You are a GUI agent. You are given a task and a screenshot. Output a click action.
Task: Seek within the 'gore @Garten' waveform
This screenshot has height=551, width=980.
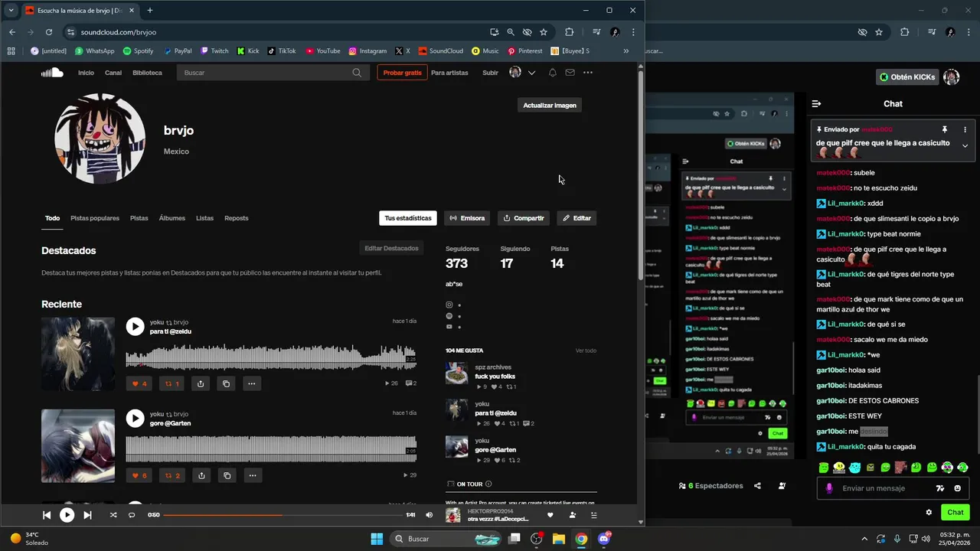[x=271, y=448]
